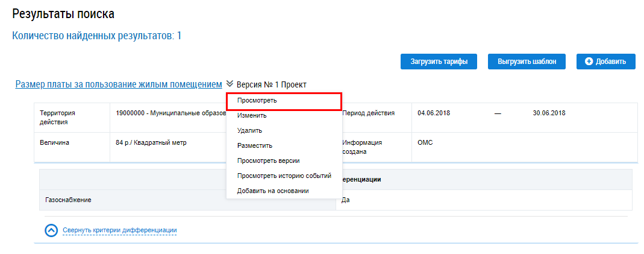Open Просмотреть версии menu entry

pyautogui.click(x=268, y=160)
